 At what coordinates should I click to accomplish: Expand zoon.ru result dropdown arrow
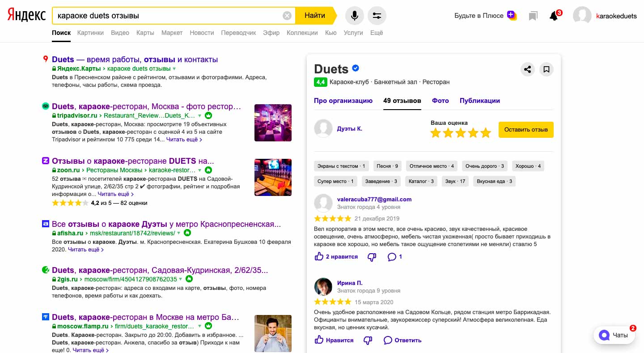(x=200, y=170)
